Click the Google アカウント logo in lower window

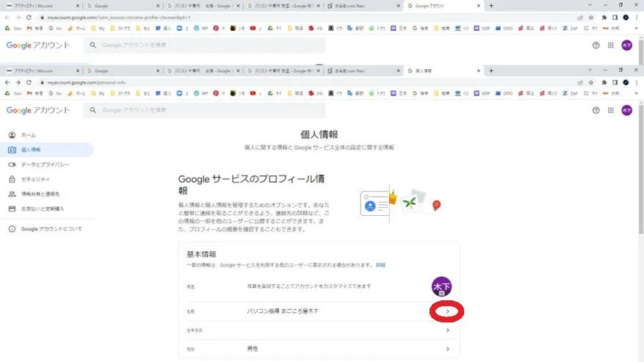click(x=38, y=110)
